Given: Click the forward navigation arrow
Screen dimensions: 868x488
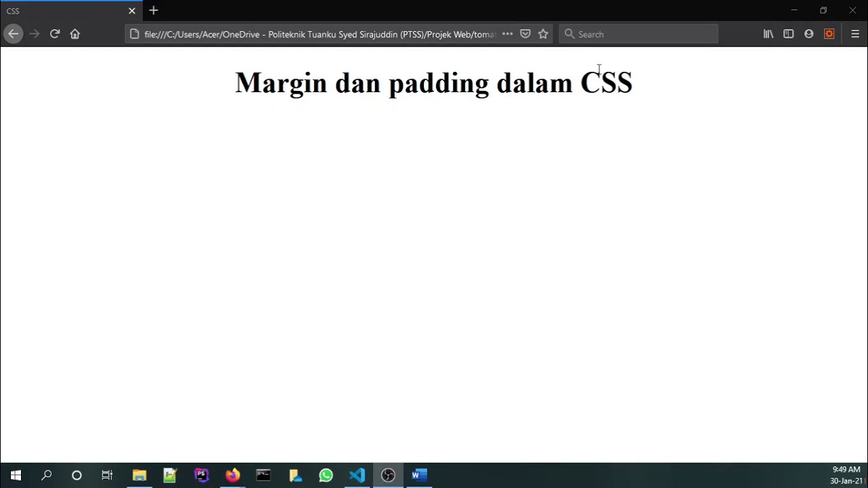Looking at the screenshot, I should pos(34,34).
